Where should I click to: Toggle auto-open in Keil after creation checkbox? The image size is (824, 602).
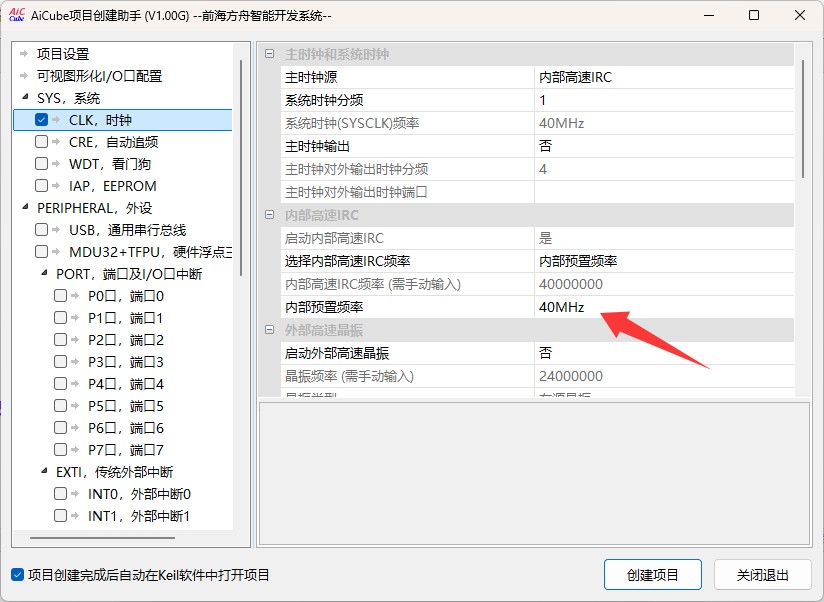click(17, 575)
